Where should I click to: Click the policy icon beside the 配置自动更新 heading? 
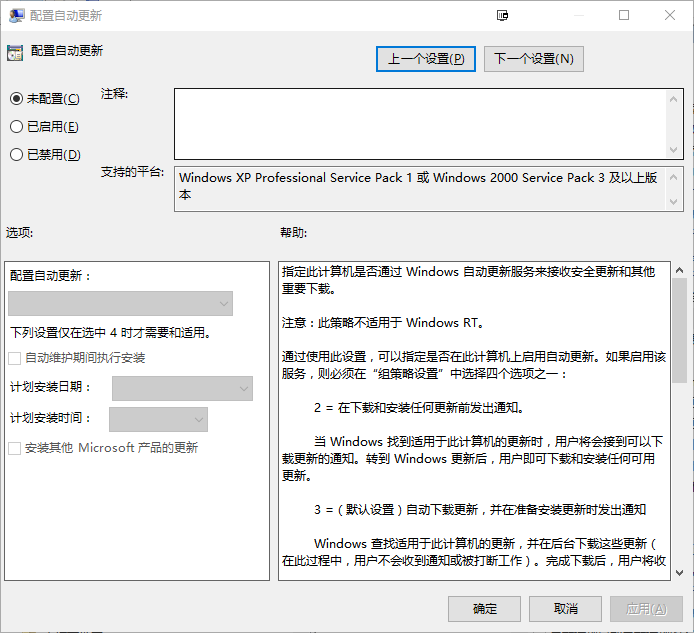pos(15,52)
